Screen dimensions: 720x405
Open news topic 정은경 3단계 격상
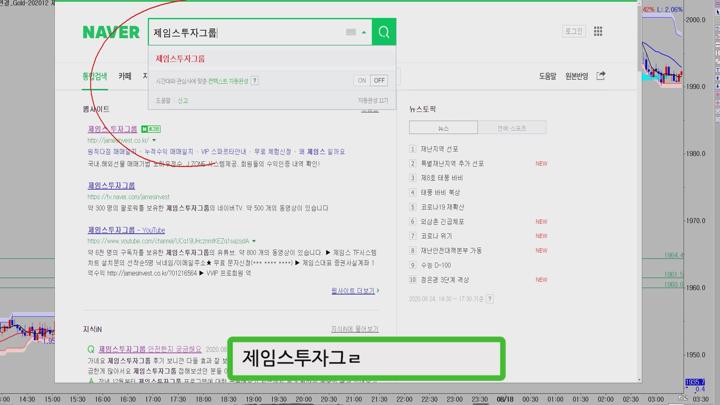point(445,280)
